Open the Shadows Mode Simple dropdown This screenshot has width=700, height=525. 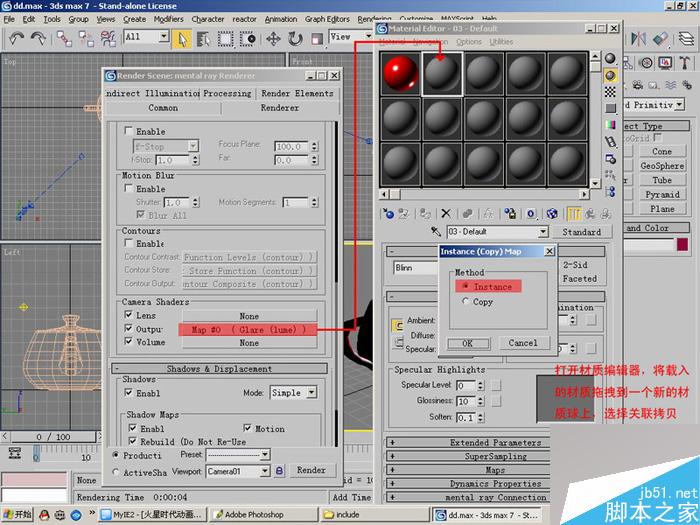click(x=293, y=393)
